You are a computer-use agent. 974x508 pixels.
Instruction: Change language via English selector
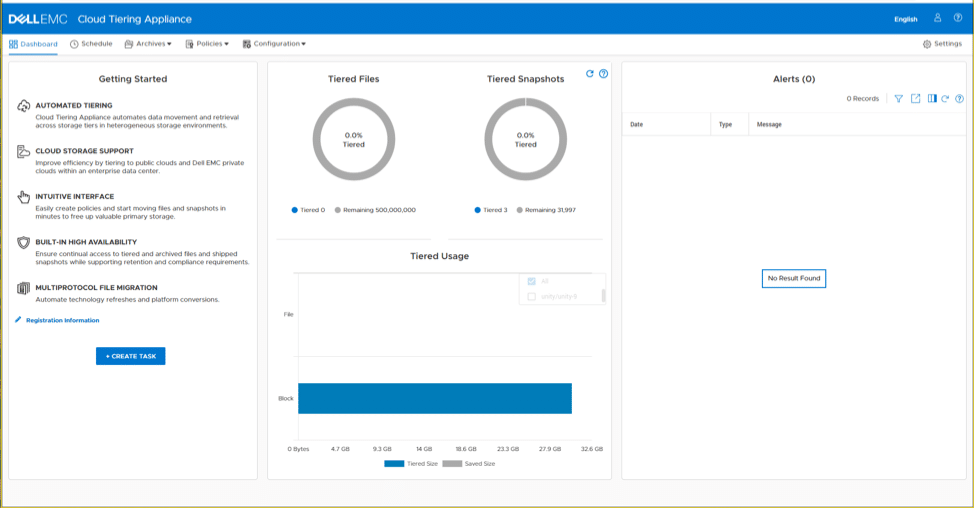[906, 19]
